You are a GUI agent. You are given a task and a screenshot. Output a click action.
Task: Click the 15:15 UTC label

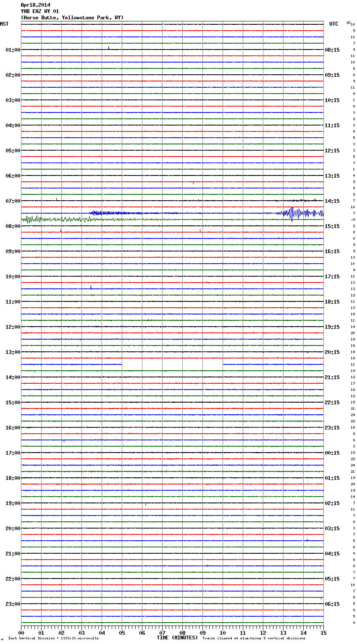click(332, 226)
